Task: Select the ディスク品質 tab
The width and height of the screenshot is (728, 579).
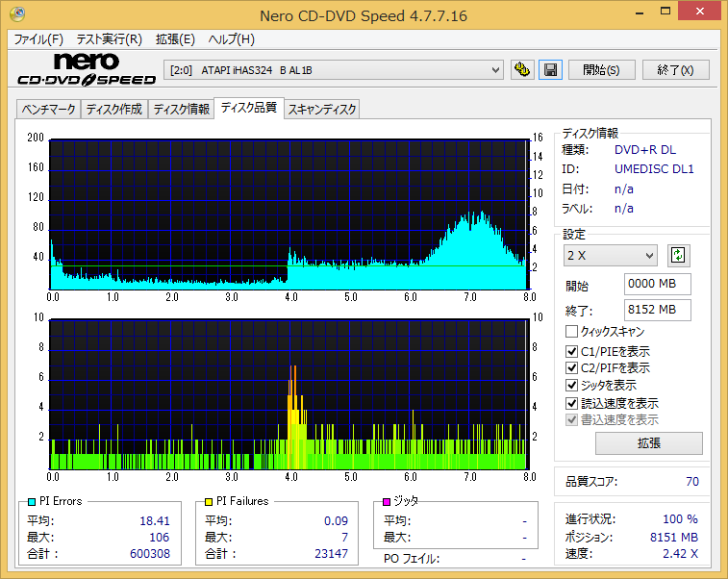Action: pyautogui.click(x=249, y=108)
